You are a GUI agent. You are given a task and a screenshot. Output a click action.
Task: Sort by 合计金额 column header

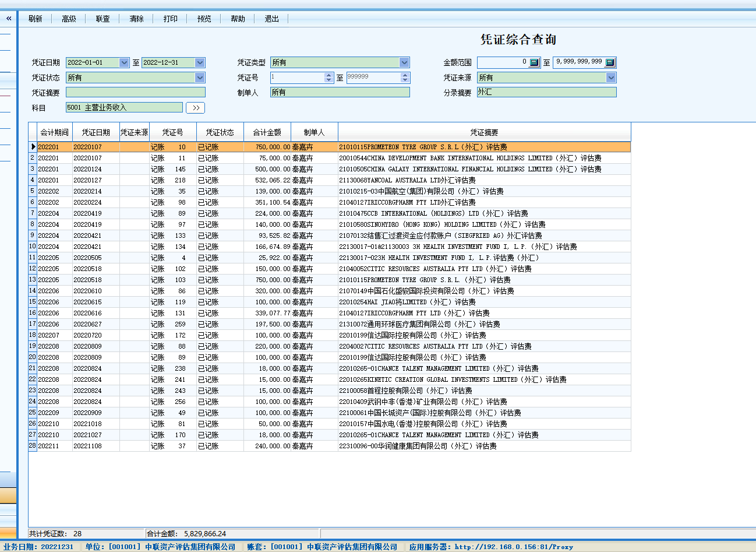pos(267,132)
